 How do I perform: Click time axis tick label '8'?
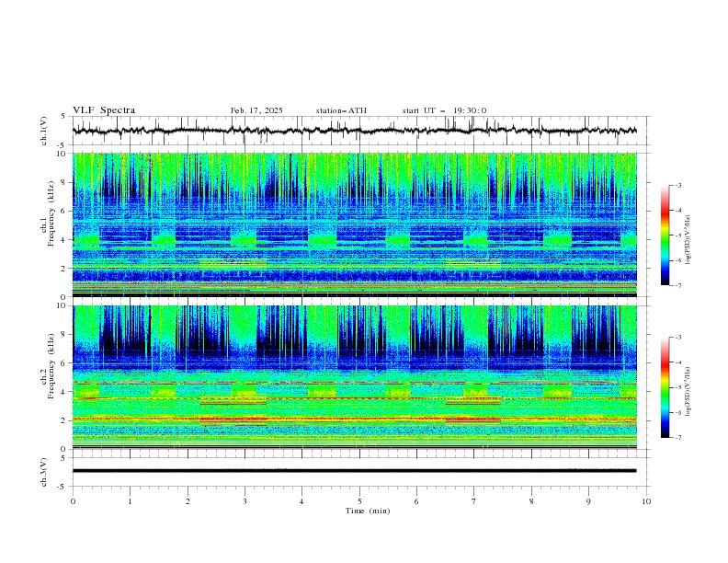click(531, 501)
